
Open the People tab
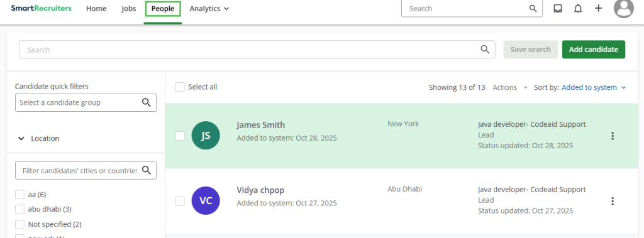163,9
